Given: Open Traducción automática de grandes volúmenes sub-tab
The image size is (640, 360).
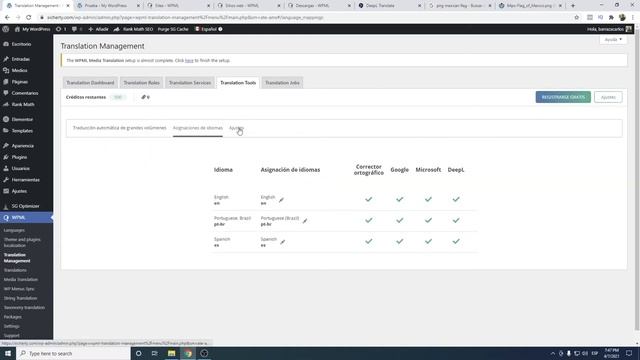Looking at the screenshot, I should (120, 128).
